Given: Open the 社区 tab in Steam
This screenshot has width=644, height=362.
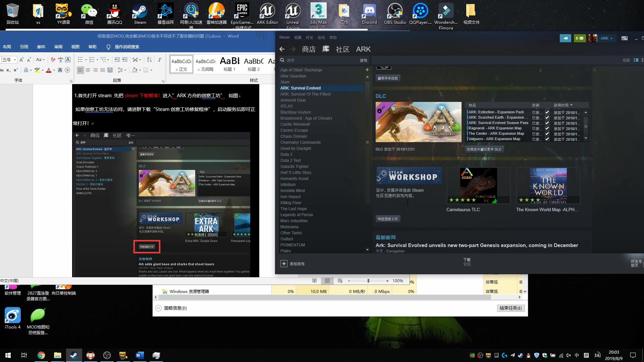Looking at the screenshot, I should [342, 49].
